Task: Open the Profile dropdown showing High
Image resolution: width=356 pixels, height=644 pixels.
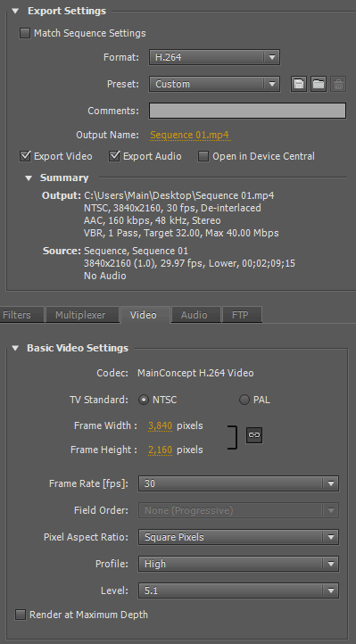Action: (x=238, y=564)
